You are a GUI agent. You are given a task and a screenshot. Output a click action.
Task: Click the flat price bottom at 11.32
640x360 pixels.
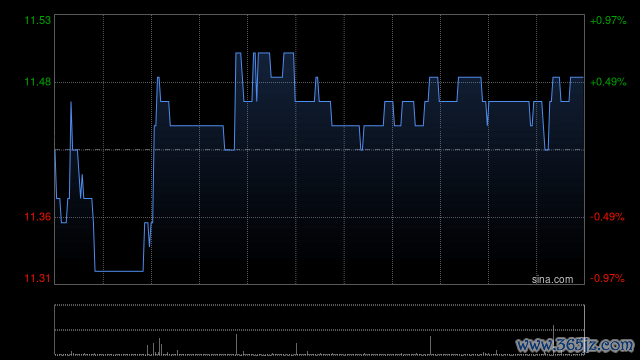tap(119, 271)
